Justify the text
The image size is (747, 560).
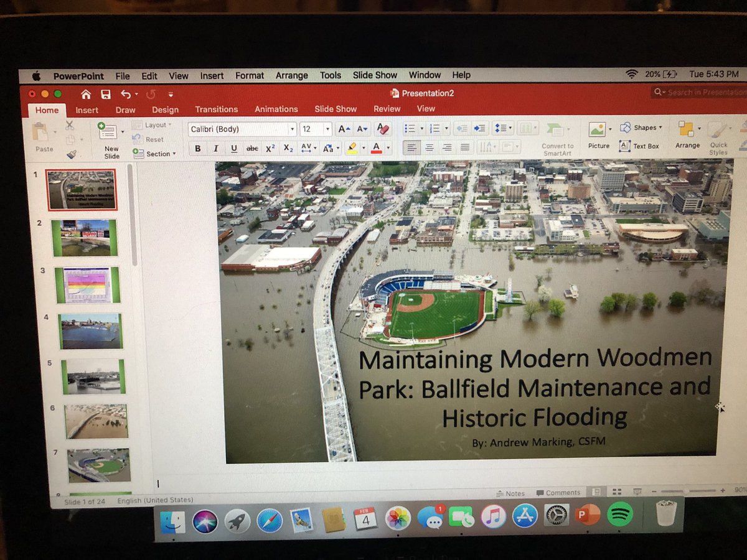[465, 147]
